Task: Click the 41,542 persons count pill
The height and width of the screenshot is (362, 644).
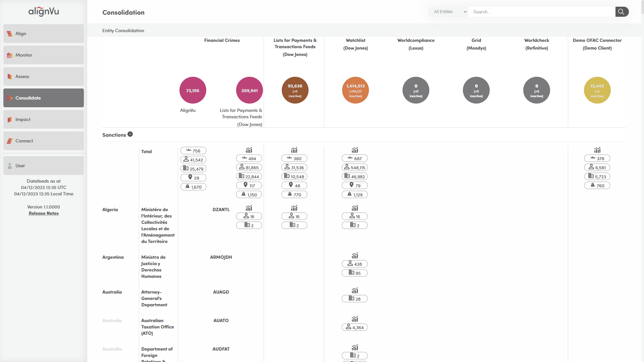Action: point(193,160)
